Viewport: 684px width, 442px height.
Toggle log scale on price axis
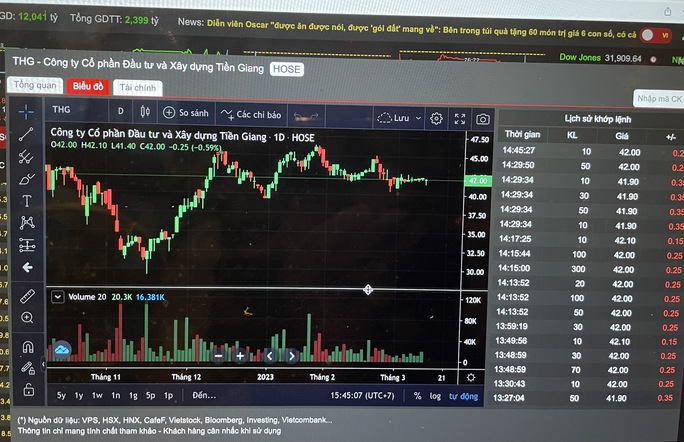click(435, 396)
